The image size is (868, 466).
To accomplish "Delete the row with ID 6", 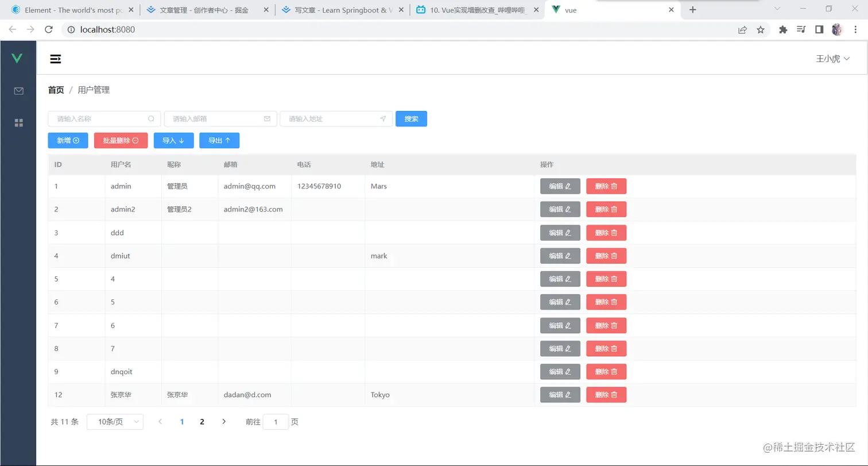I will [x=606, y=302].
